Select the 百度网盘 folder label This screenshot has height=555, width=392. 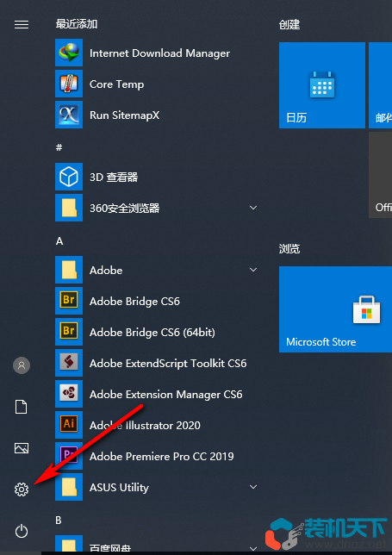pos(110,549)
